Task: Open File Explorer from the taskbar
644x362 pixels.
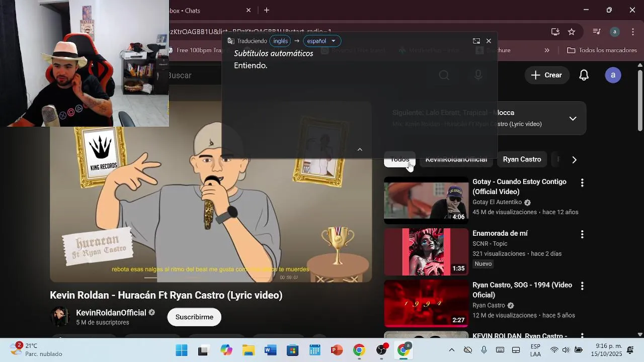Action: (x=249, y=350)
